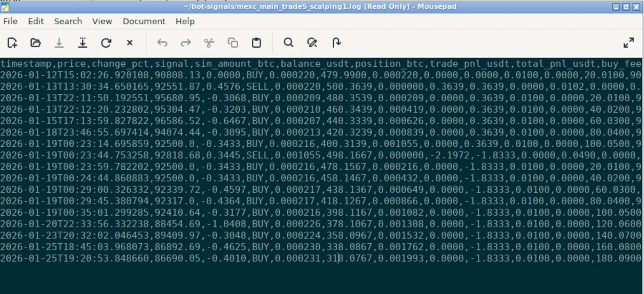Click the 'timestamp' header text
644x294 pixels.
tap(26, 64)
